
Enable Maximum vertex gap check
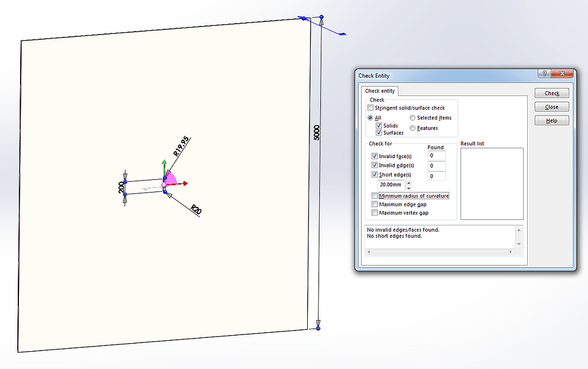pos(374,213)
